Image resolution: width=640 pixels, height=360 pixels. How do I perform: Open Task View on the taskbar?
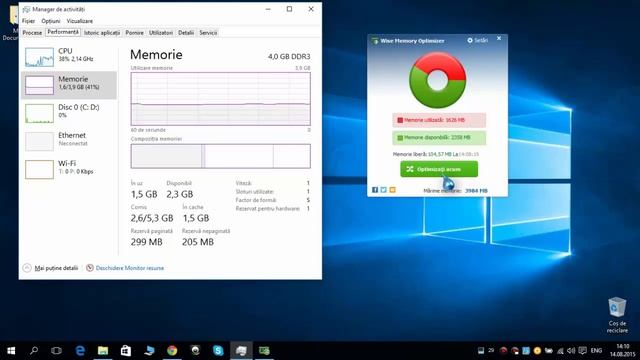[56, 351]
